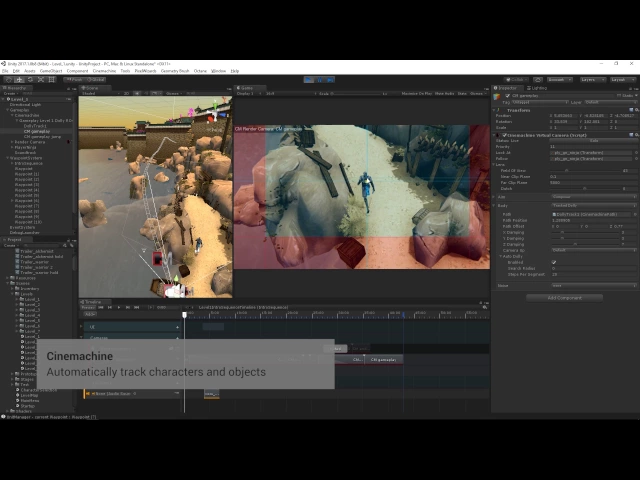Select the CM gameplay clip in Timeline

(384, 360)
